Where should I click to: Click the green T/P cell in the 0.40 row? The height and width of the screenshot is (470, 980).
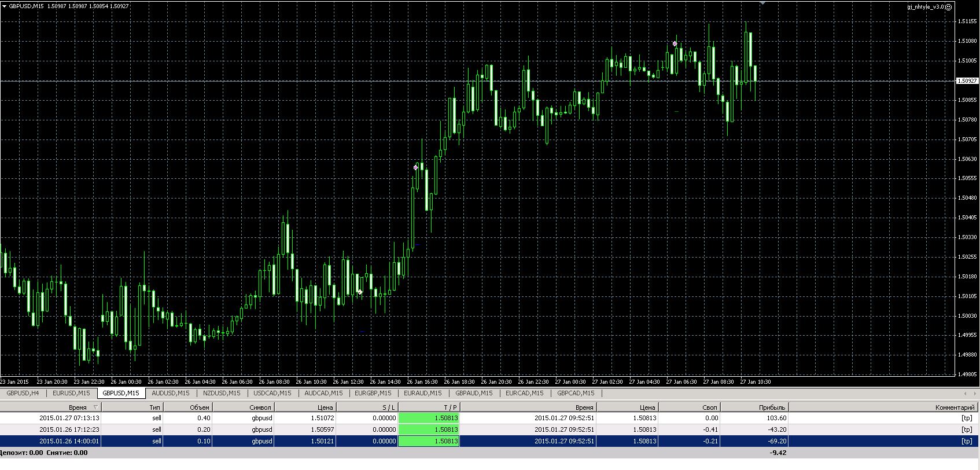429,418
